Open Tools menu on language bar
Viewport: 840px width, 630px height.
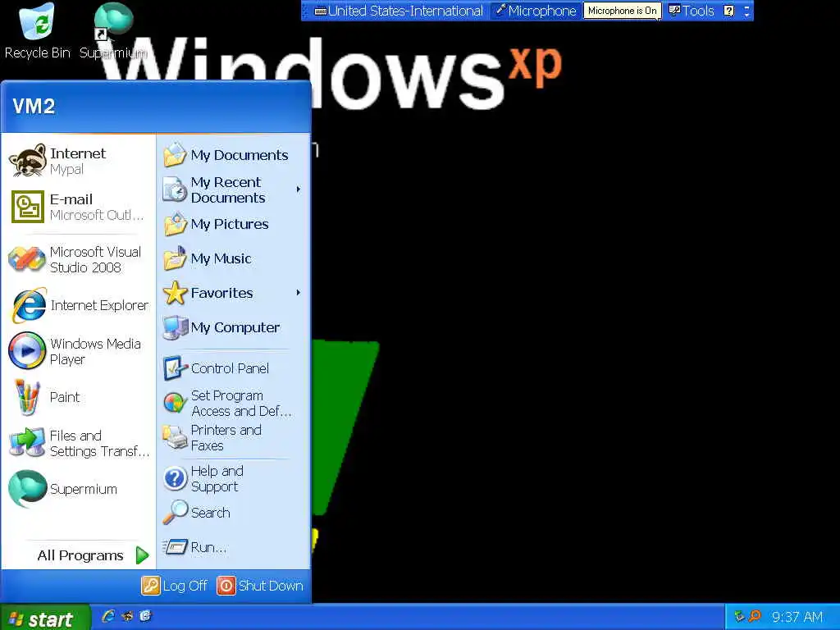pos(692,11)
